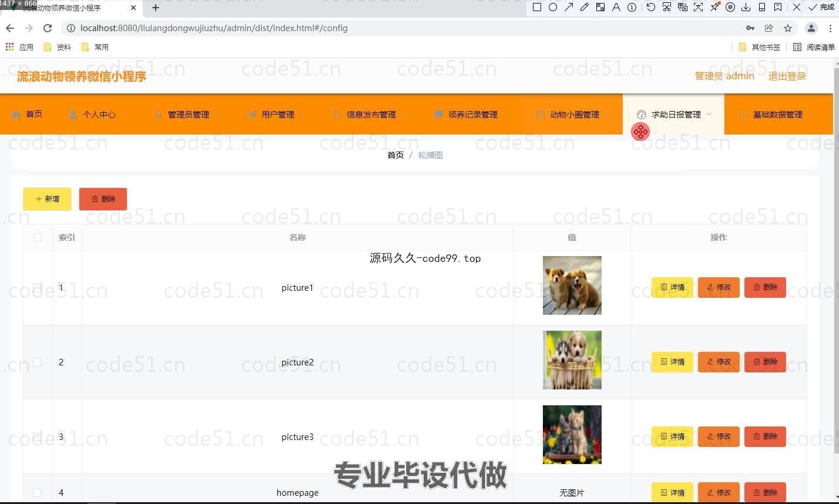Open the picture3 kittens thumbnail
Viewport: 839px width, 504px height.
pyautogui.click(x=572, y=435)
